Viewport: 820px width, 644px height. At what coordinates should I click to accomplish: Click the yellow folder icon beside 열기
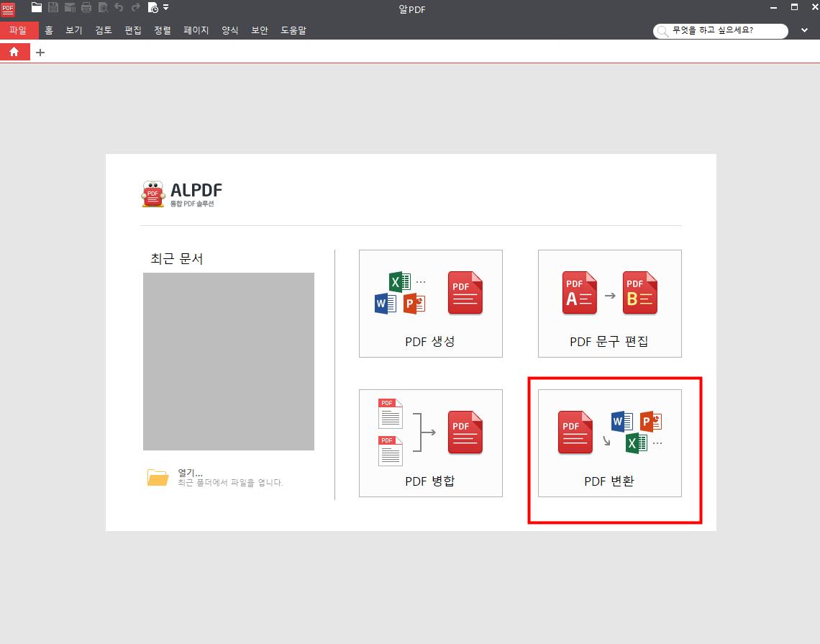point(158,477)
